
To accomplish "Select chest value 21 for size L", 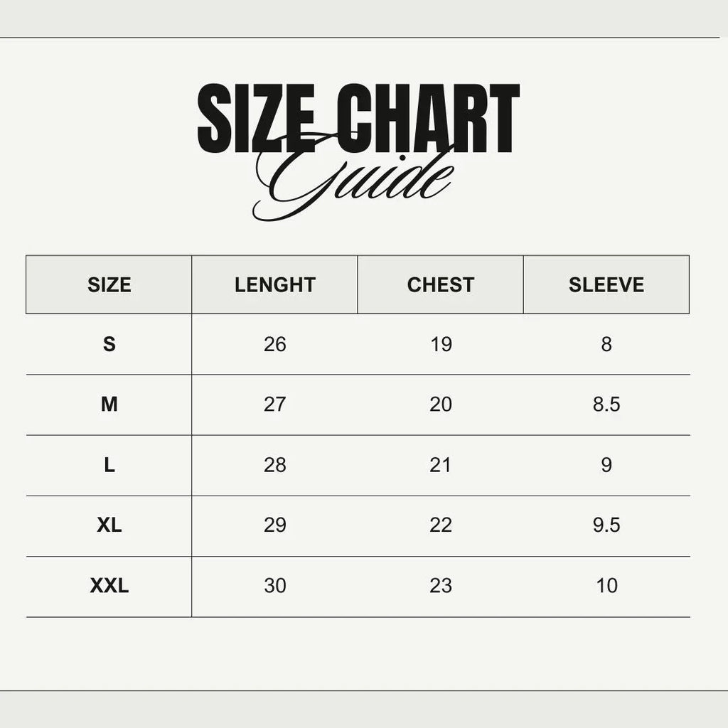I will pos(441,466).
